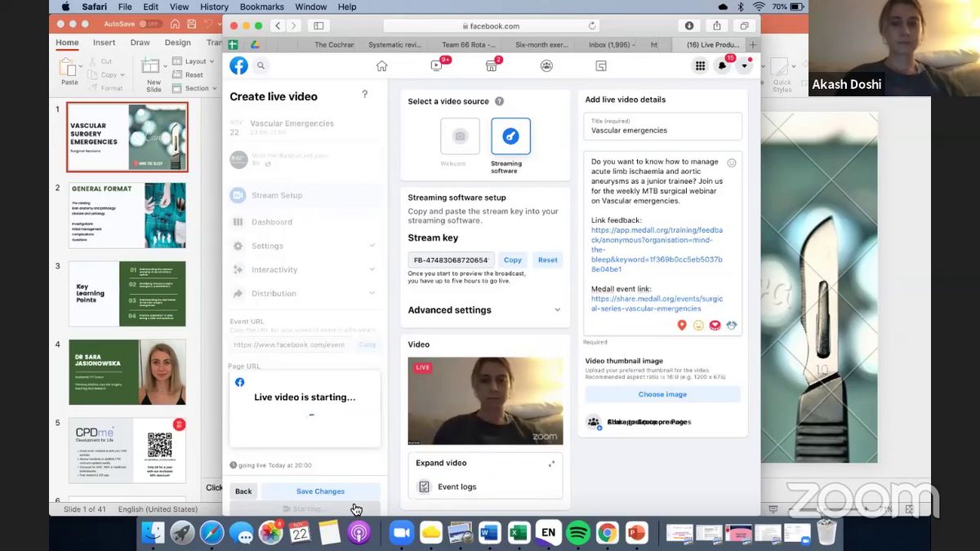980x551 pixels.
Task: Click the Safari share icon
Action: [x=717, y=26]
